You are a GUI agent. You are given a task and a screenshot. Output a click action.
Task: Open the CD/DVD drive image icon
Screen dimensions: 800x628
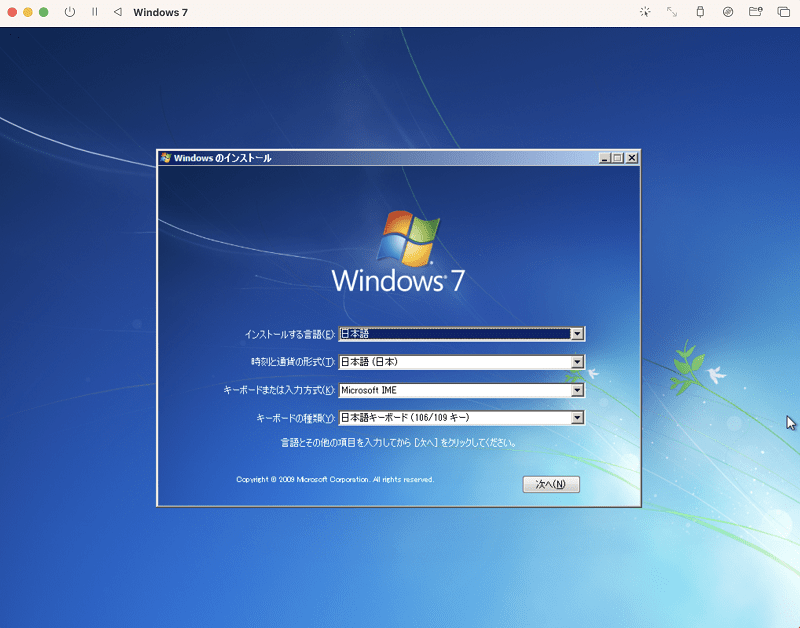(x=728, y=12)
